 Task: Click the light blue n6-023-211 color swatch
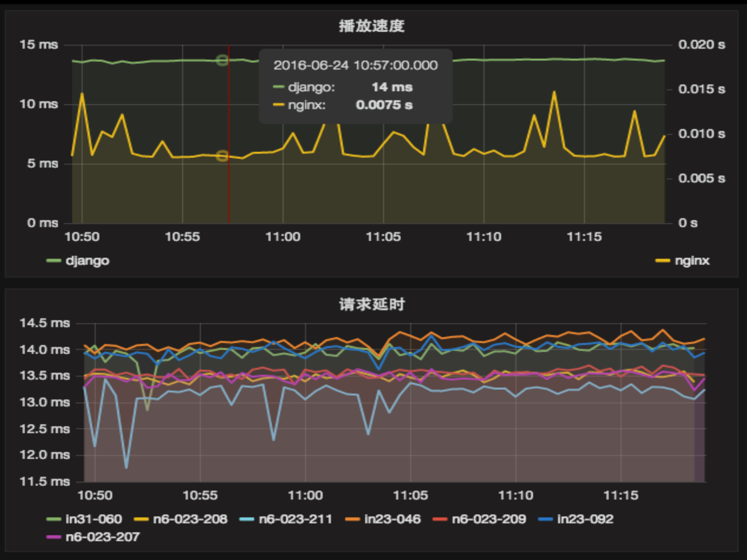click(x=247, y=519)
